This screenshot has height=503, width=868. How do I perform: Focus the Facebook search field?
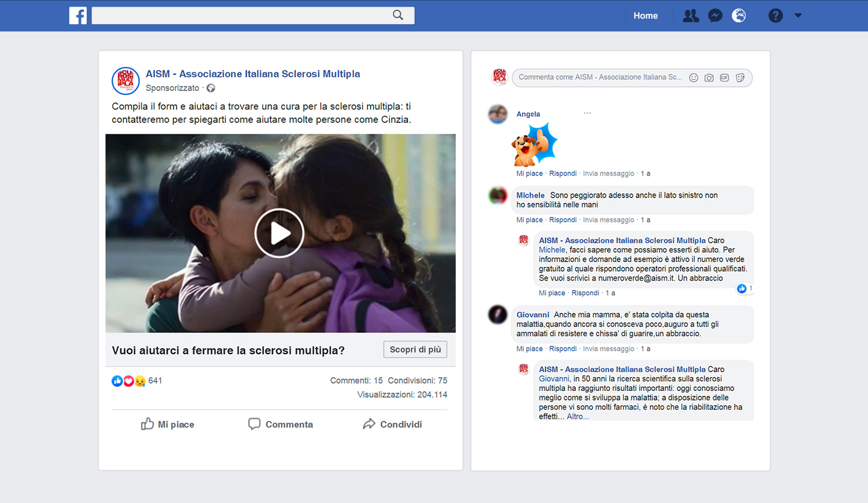(253, 16)
